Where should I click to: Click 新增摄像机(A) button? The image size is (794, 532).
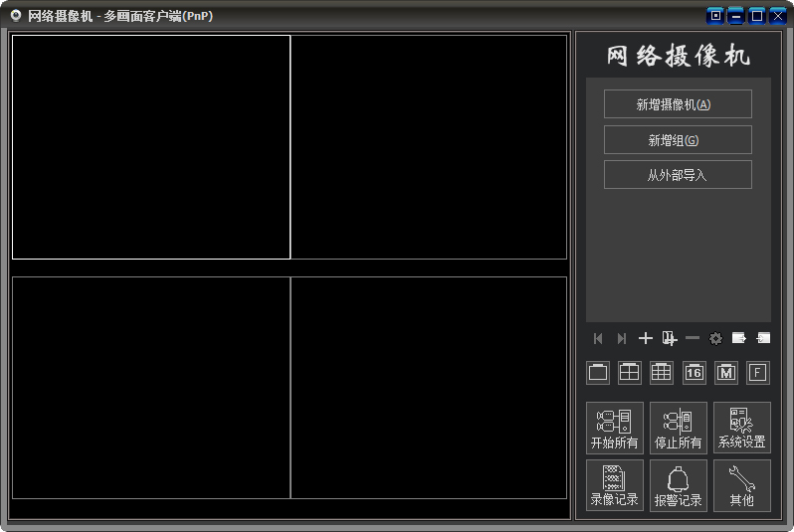(x=678, y=104)
